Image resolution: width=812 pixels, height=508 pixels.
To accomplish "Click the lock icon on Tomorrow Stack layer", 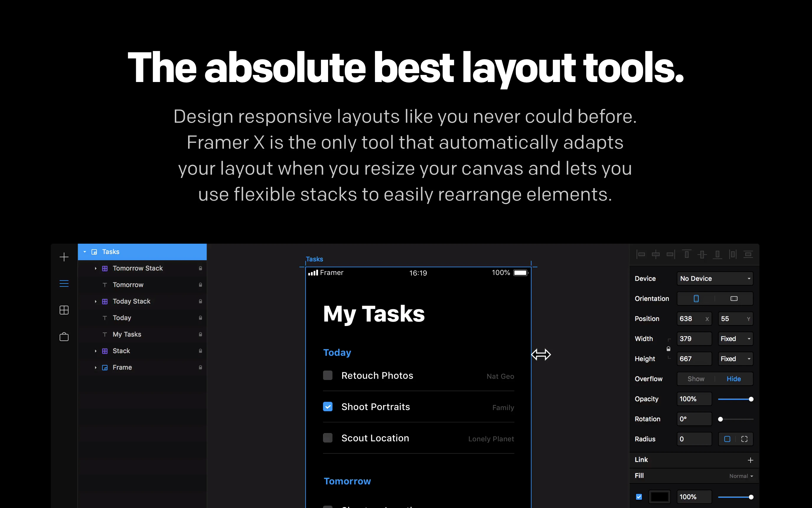I will click(200, 268).
